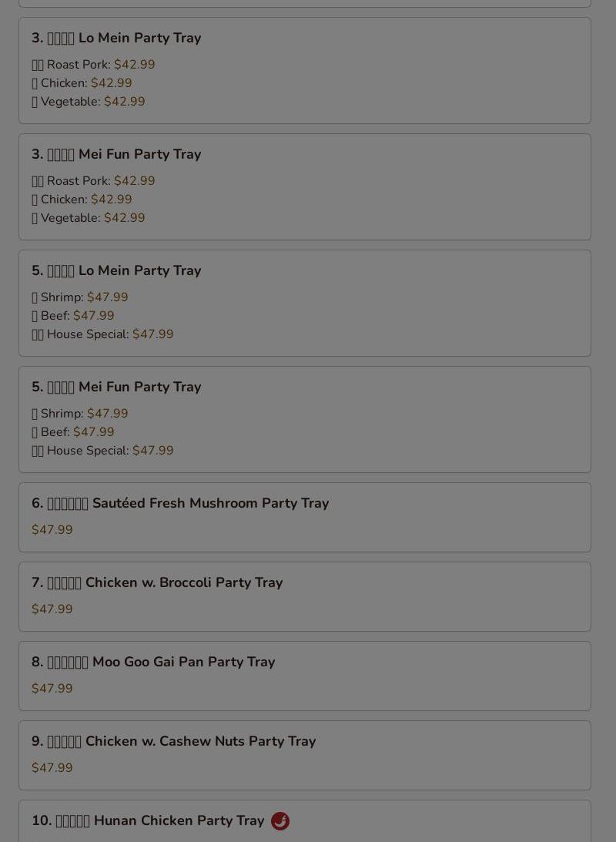616x842 pixels.
Task: Open item 5 Mei Fun Party Tray
Action: (305, 419)
